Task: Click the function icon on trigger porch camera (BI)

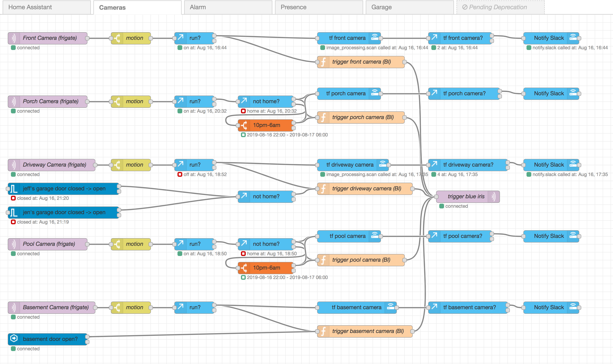Action: click(323, 118)
